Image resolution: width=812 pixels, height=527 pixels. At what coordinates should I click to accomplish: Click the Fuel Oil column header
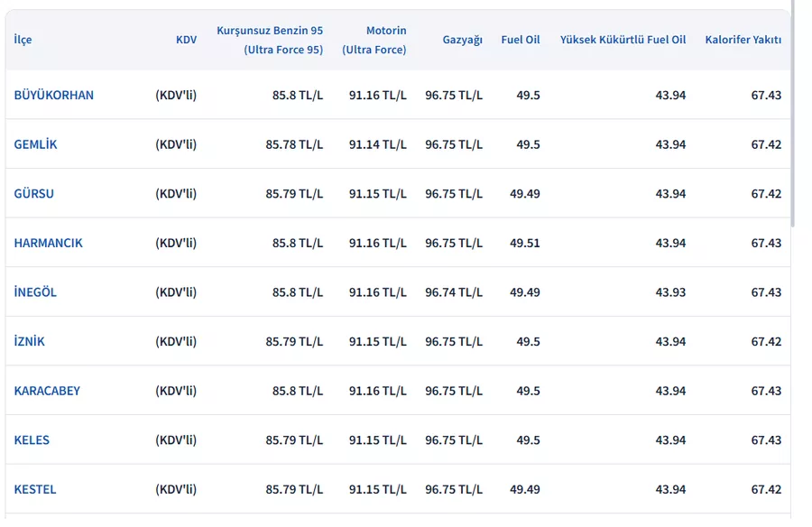(x=521, y=40)
